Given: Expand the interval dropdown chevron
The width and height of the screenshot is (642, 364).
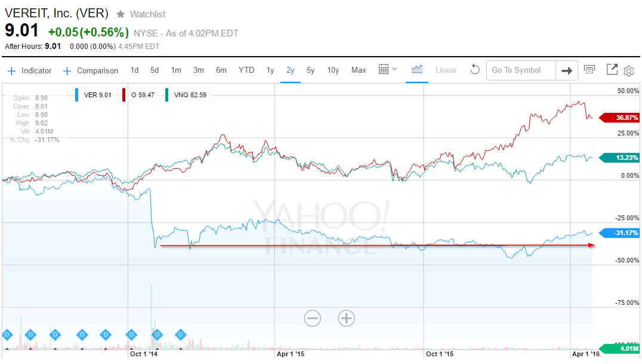Looking at the screenshot, I should pos(394,68).
